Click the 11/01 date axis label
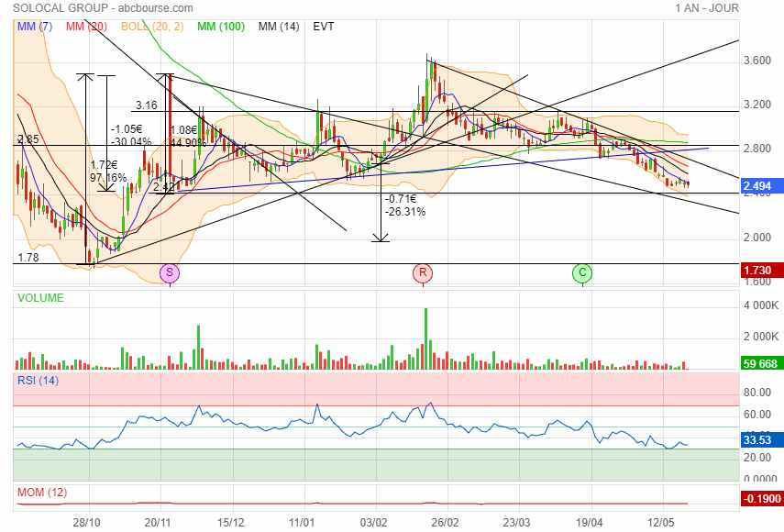784x532 pixels. coord(302,523)
